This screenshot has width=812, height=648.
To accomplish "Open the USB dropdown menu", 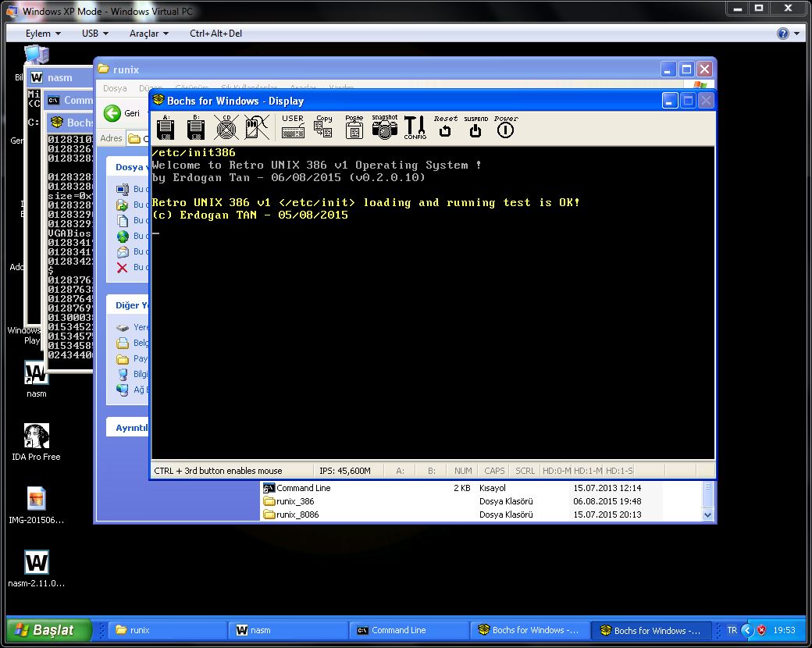I will (94, 33).
